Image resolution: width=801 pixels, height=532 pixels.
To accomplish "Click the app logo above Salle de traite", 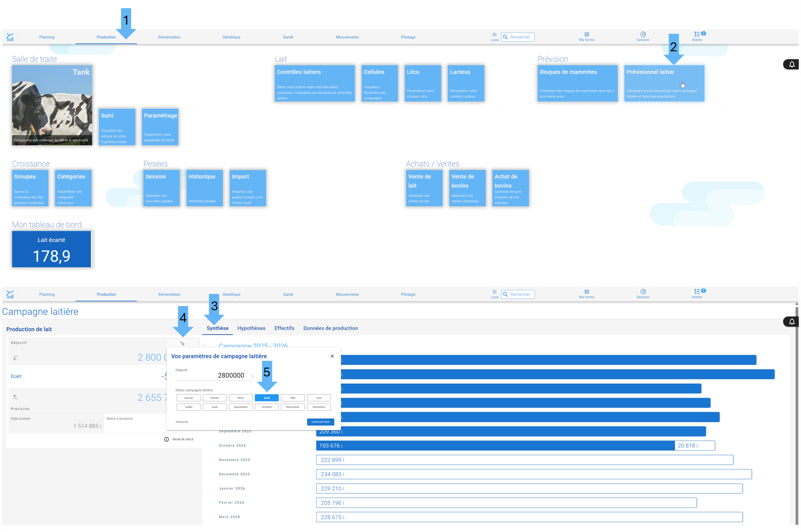I will (10, 37).
